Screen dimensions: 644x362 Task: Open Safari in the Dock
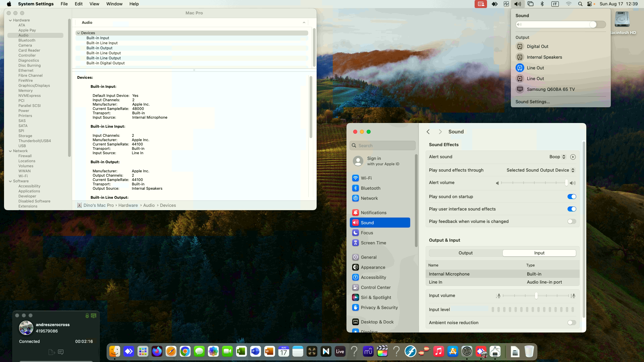[171, 351]
